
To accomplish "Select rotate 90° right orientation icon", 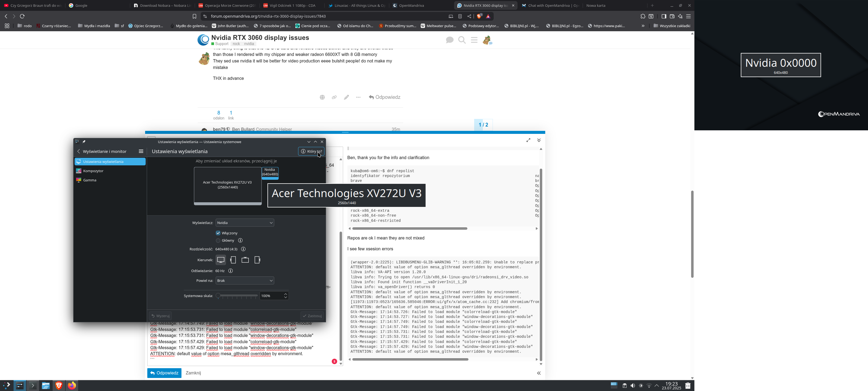I will (x=257, y=260).
